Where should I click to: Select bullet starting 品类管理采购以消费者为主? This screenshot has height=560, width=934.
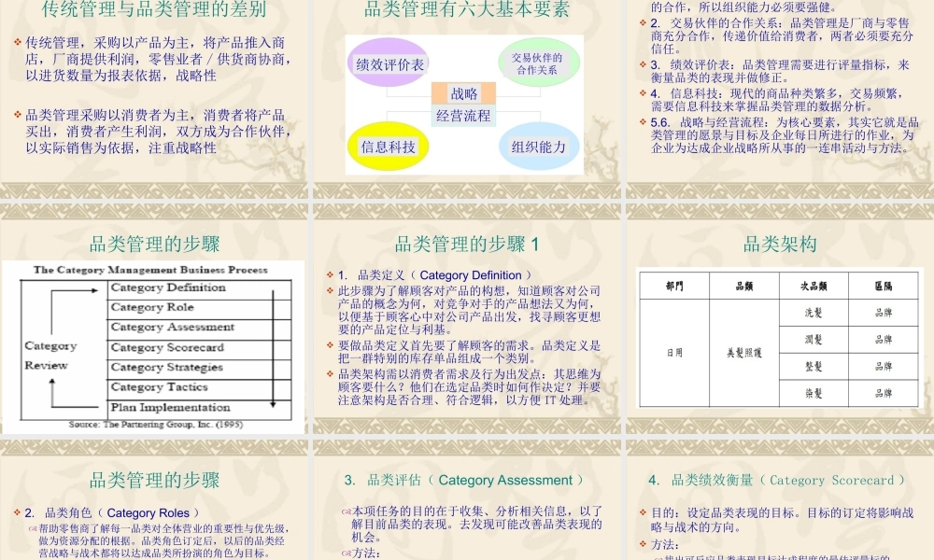click(x=156, y=132)
